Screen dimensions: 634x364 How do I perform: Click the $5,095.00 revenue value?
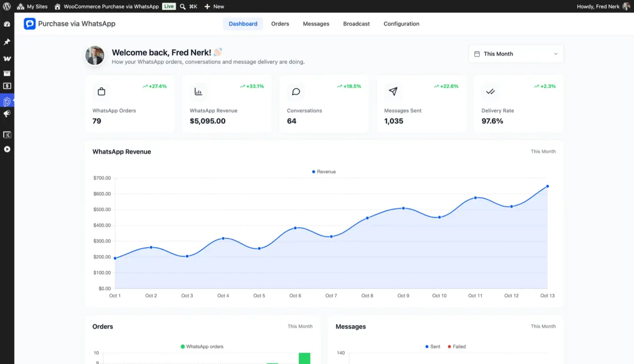click(208, 121)
